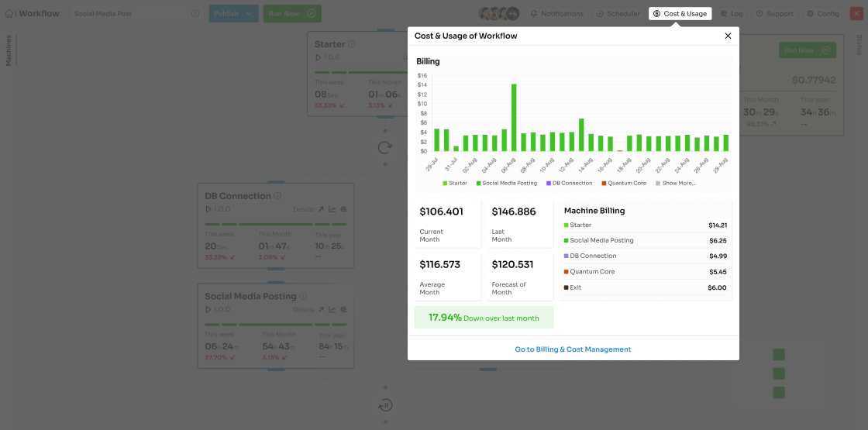Toggle Quantum Core series in chart legend
The width and height of the screenshot is (868, 430).
[624, 184]
